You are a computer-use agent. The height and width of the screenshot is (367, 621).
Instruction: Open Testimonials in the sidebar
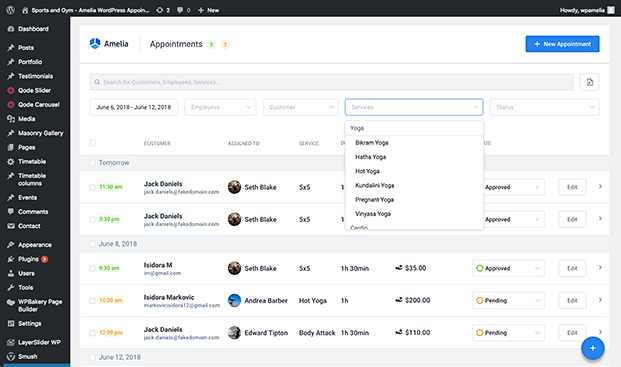coord(35,76)
